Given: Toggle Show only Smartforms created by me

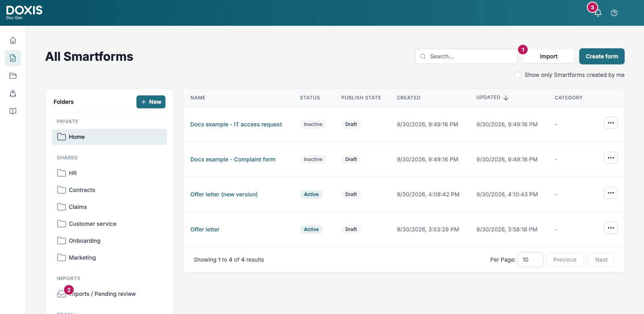Looking at the screenshot, I should coord(518,75).
